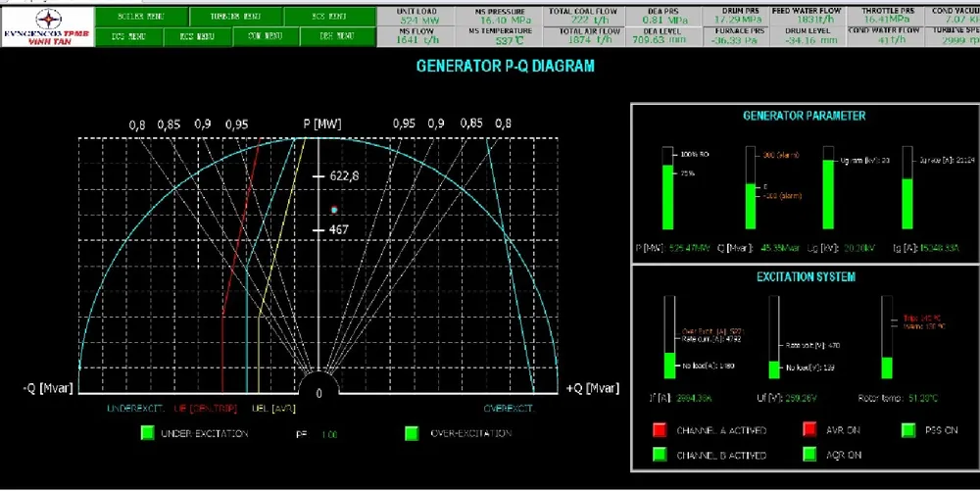980x491 pixels.
Task: Click the green PSS ON indicator
Action: pyautogui.click(x=907, y=430)
